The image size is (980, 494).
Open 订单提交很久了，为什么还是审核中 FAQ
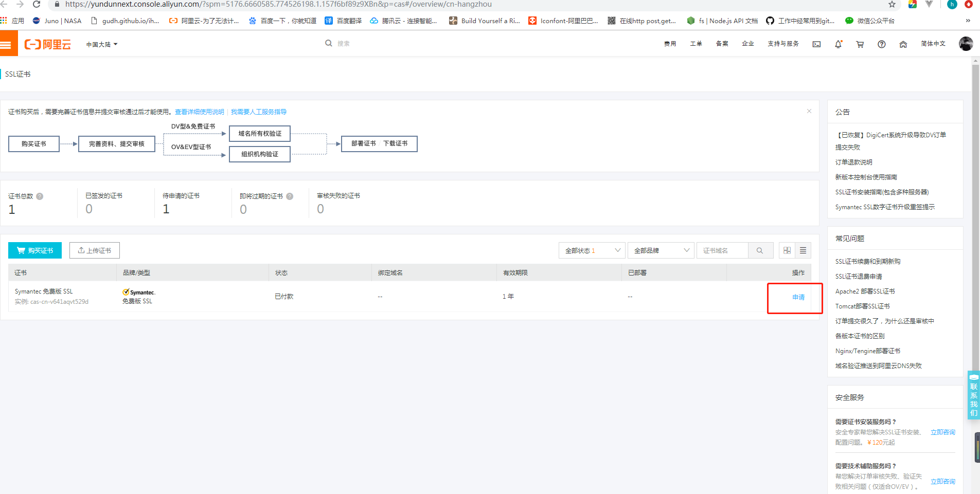coord(884,321)
